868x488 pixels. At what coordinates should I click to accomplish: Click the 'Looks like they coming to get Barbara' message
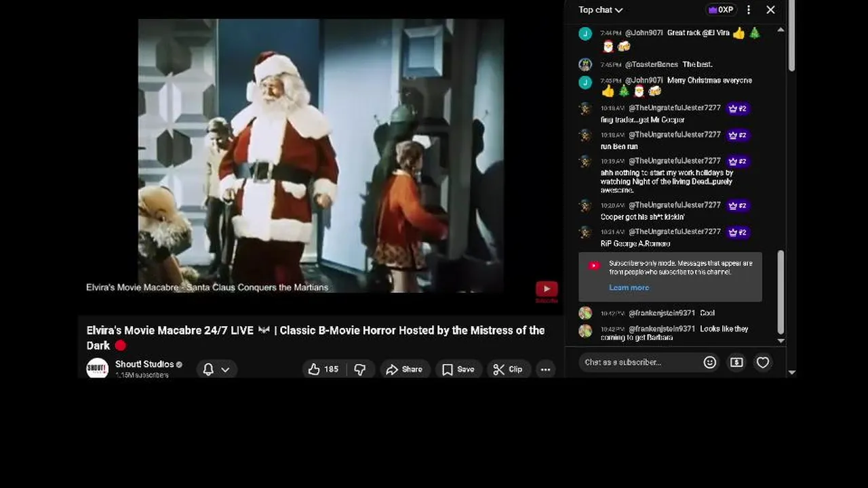674,333
